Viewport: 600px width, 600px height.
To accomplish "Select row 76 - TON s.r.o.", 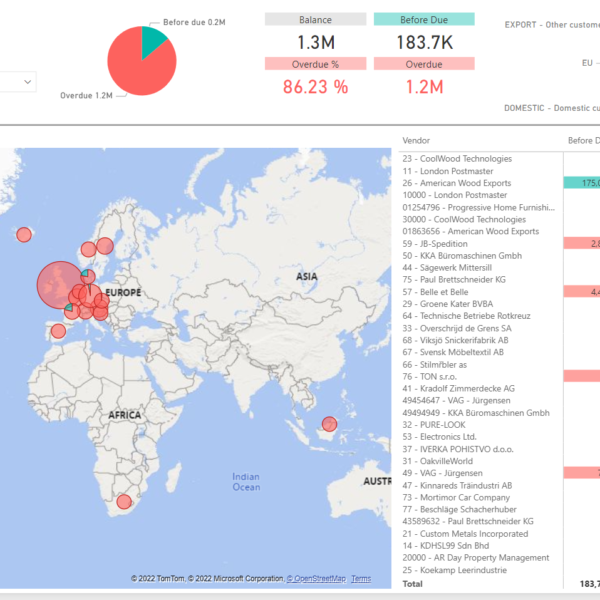I will 429,377.
